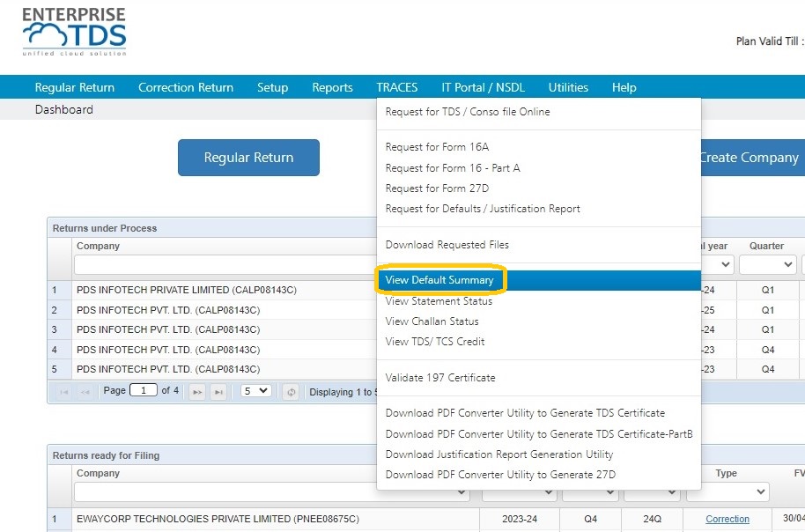The width and height of the screenshot is (805, 532).
Task: Go to next page of Returns under Process
Action: [x=197, y=392]
